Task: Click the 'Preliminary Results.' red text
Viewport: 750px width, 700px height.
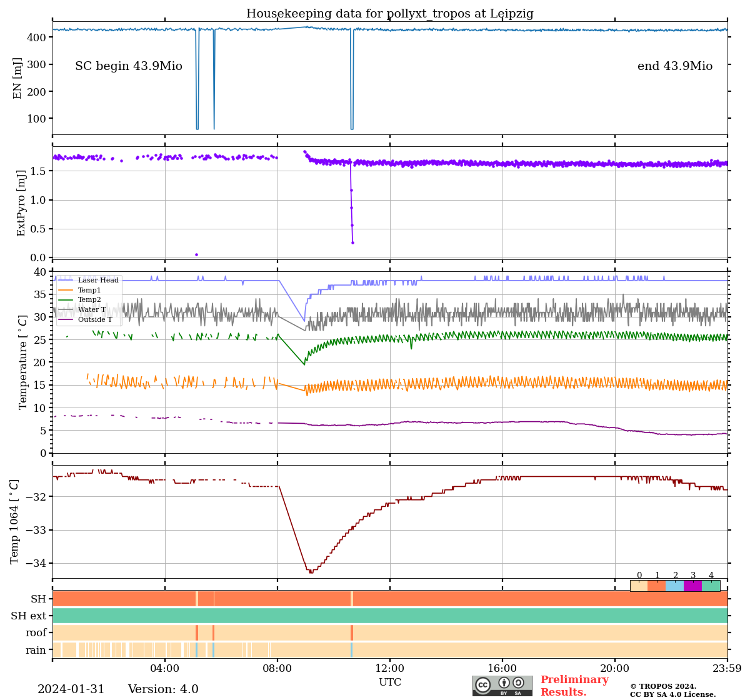Action: pos(574,686)
